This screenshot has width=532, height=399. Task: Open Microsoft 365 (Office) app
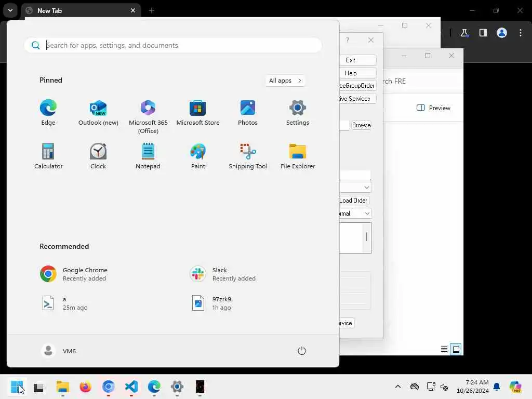click(148, 116)
